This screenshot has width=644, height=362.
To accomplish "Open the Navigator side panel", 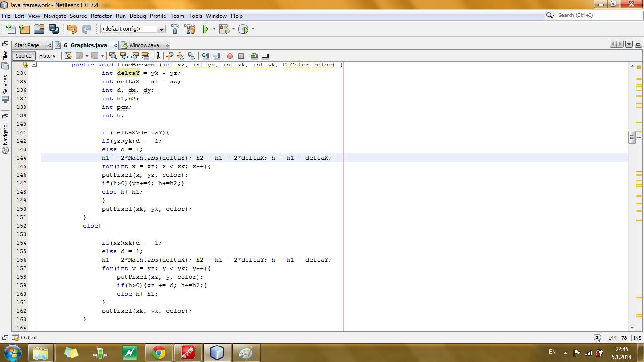I will pyautogui.click(x=6, y=139).
